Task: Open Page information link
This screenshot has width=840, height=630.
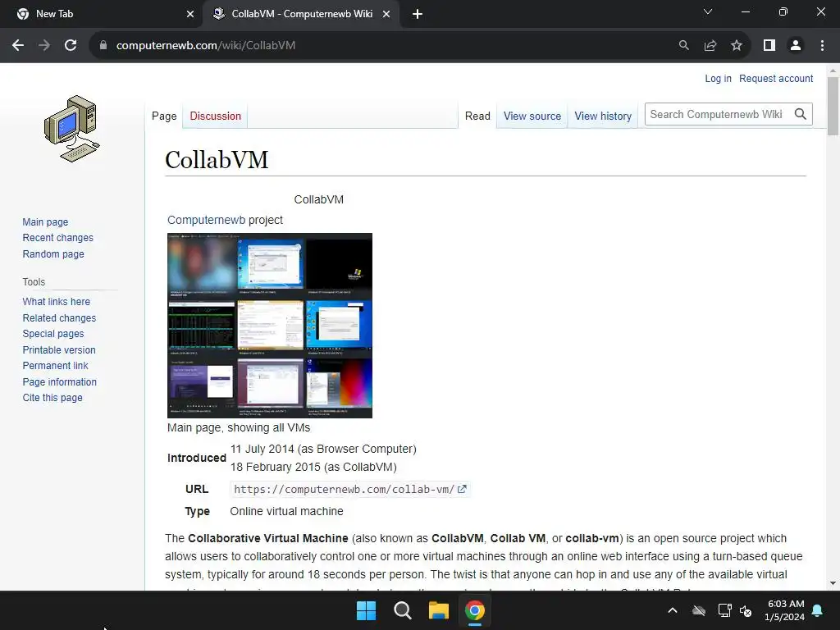Action: click(59, 382)
